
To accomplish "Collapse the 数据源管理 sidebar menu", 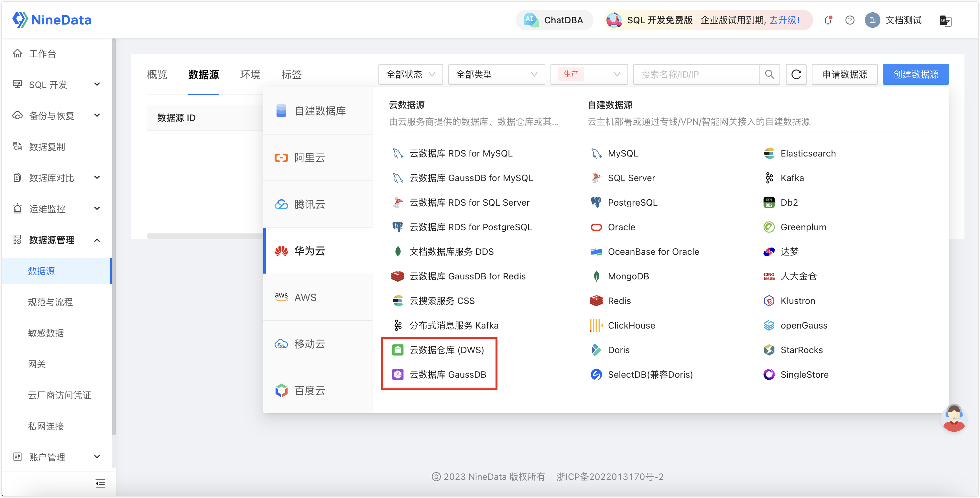I will [57, 240].
